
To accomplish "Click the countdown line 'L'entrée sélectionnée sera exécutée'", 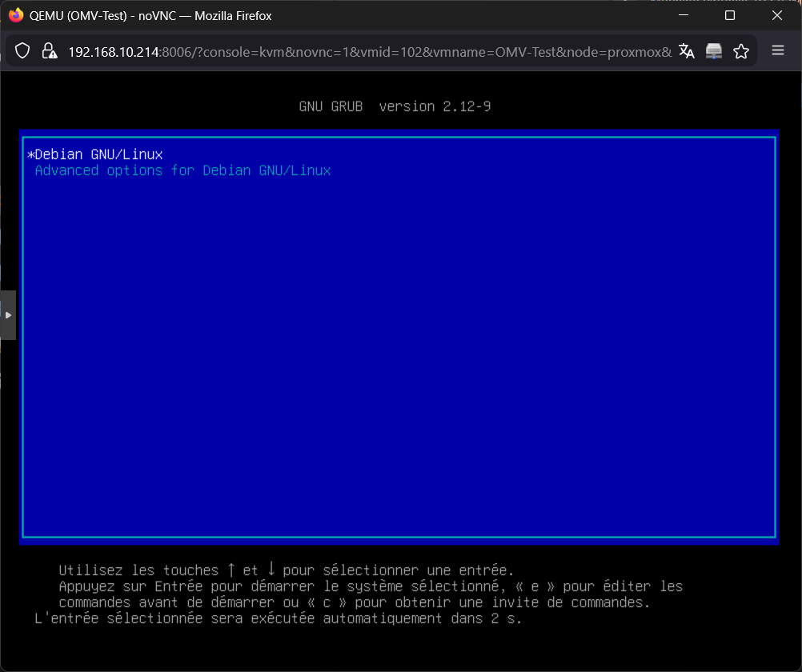I will (x=279, y=618).
